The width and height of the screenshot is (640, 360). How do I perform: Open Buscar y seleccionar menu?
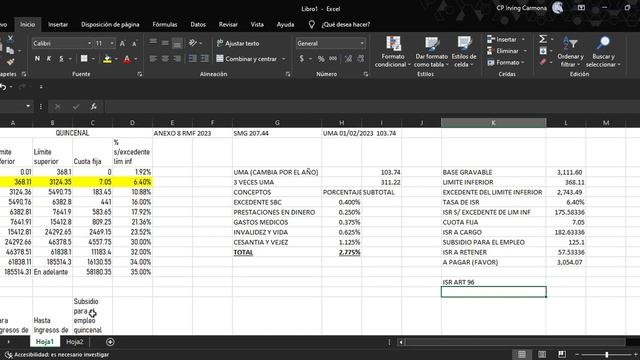[x=603, y=52]
